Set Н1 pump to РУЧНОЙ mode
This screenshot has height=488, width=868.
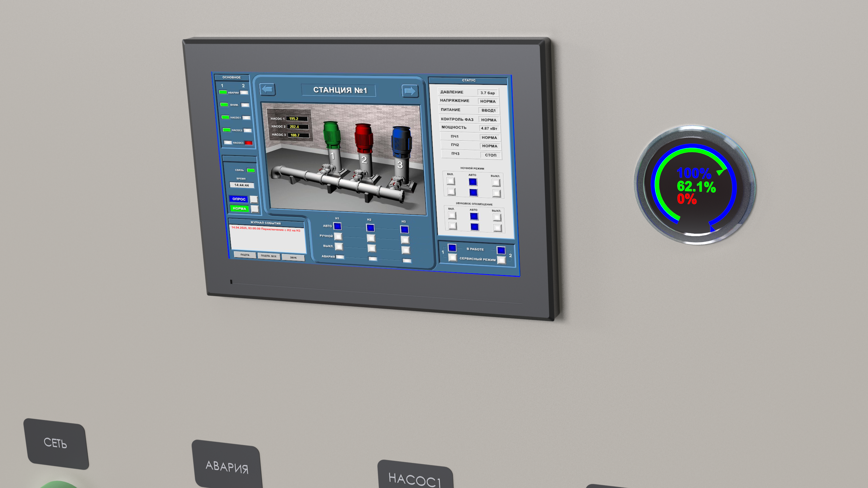coord(338,236)
